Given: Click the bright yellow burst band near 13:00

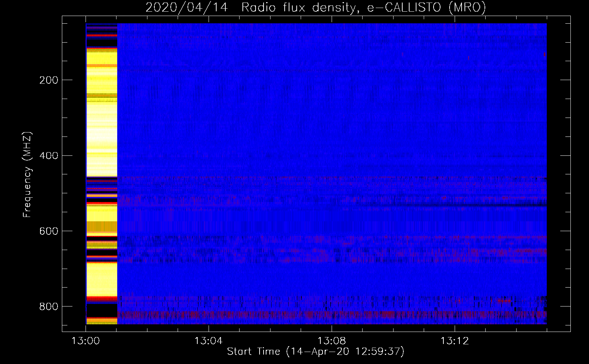Looking at the screenshot, I should 102,174.
